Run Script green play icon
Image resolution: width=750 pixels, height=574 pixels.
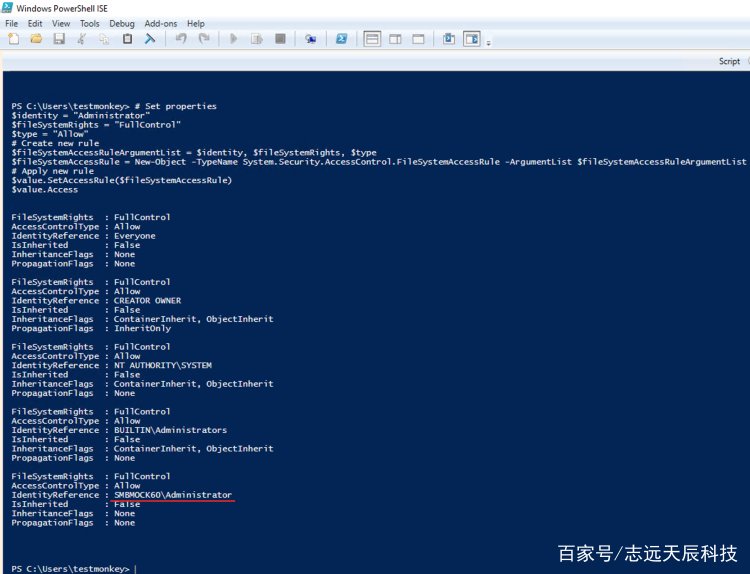(233, 39)
